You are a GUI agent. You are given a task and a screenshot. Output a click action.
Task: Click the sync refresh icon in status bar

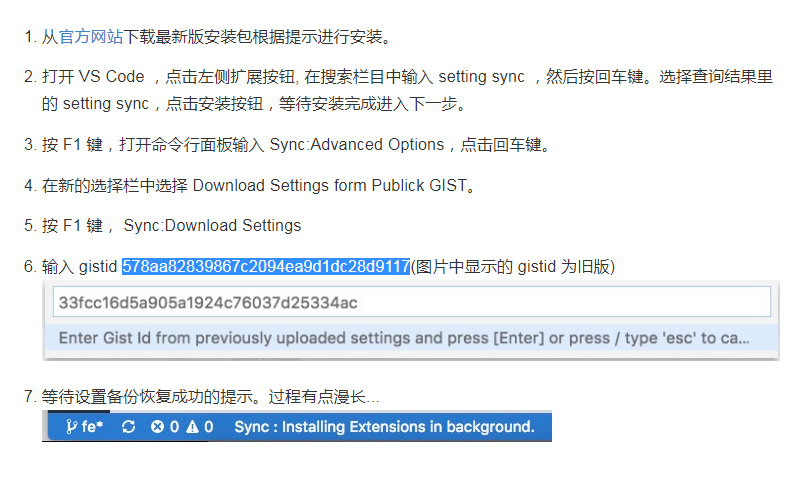pyautogui.click(x=128, y=427)
